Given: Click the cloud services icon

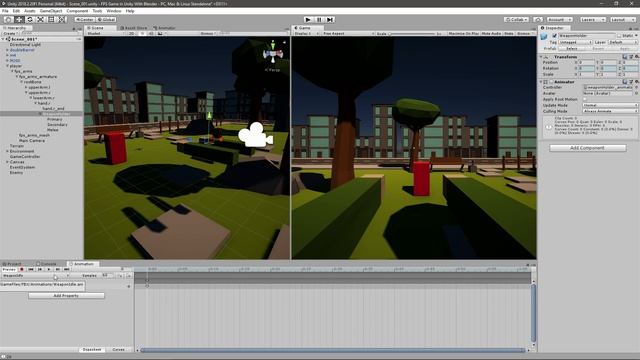Looking at the screenshot, I should pyautogui.click(x=538, y=19).
